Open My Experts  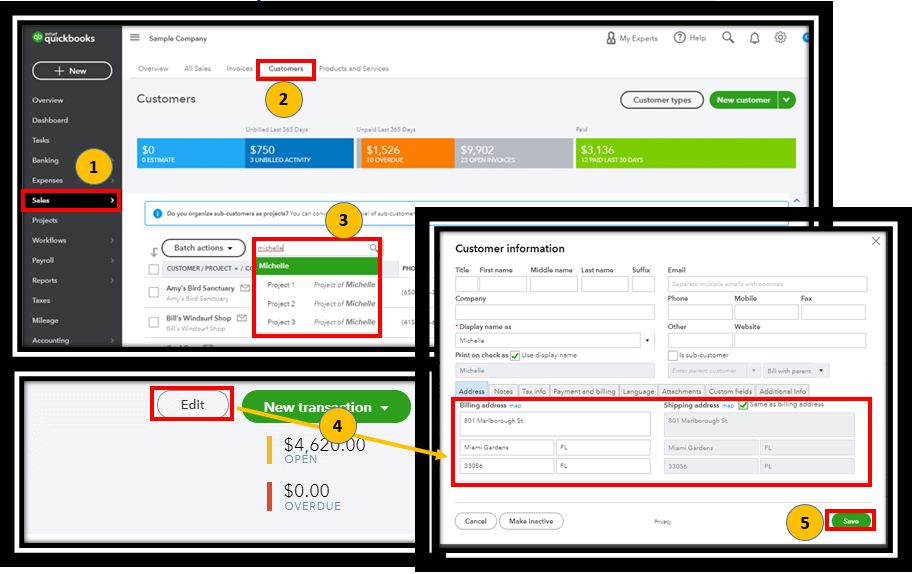(x=632, y=38)
